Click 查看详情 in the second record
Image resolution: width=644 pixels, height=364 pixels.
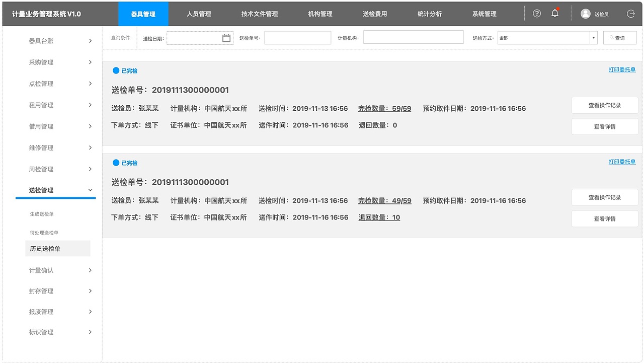605,219
